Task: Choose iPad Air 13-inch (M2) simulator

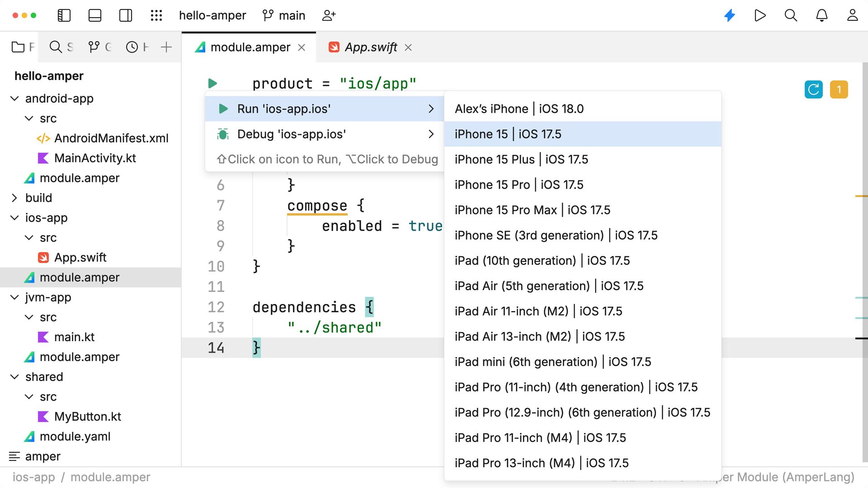Action: coord(583,337)
